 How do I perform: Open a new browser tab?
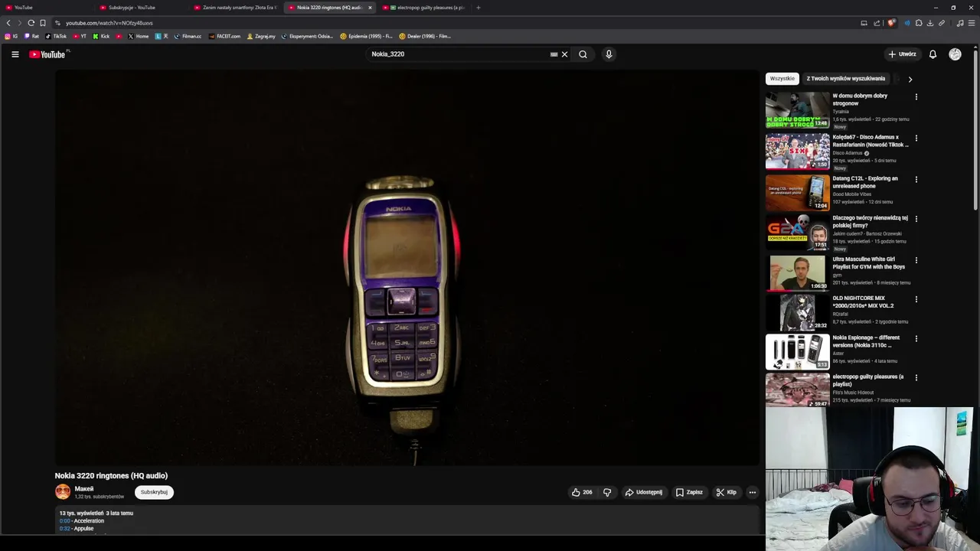pyautogui.click(x=478, y=8)
